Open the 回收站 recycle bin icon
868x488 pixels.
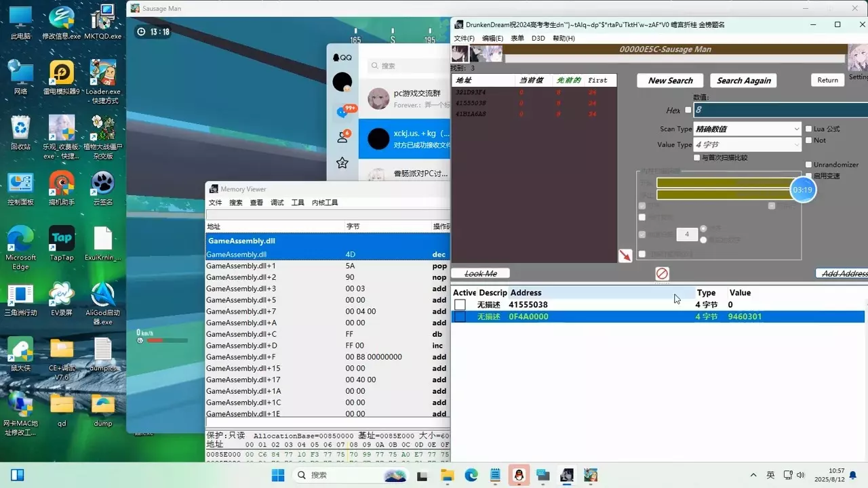click(20, 132)
